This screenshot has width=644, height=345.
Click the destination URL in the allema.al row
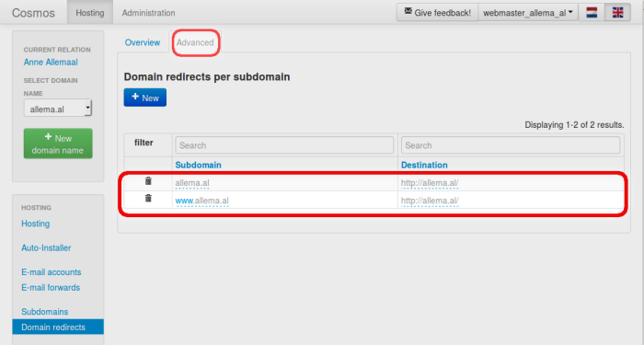pos(430,183)
